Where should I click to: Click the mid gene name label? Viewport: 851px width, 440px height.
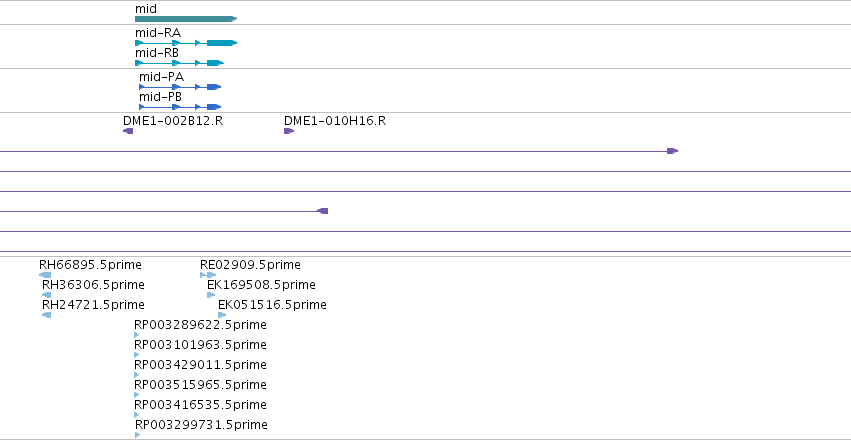[x=146, y=9]
